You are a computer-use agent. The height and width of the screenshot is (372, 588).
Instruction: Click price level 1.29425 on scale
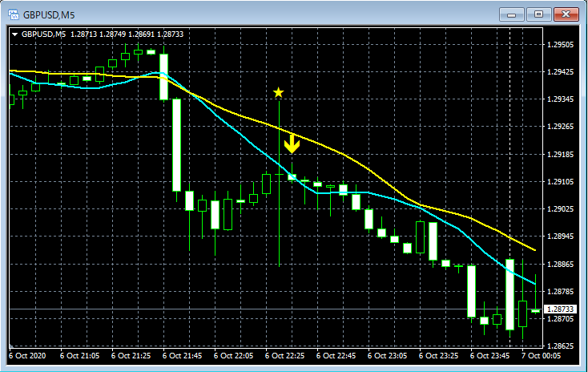(x=560, y=72)
